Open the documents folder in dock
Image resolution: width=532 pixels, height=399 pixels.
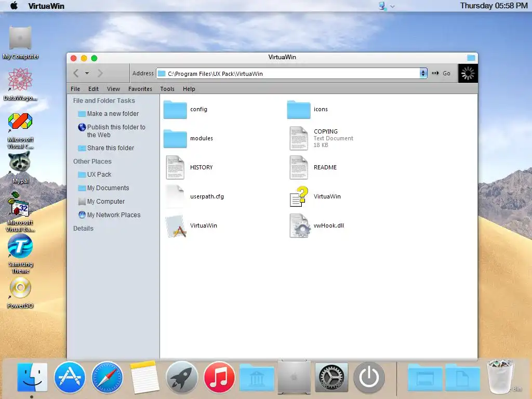pos(462,378)
